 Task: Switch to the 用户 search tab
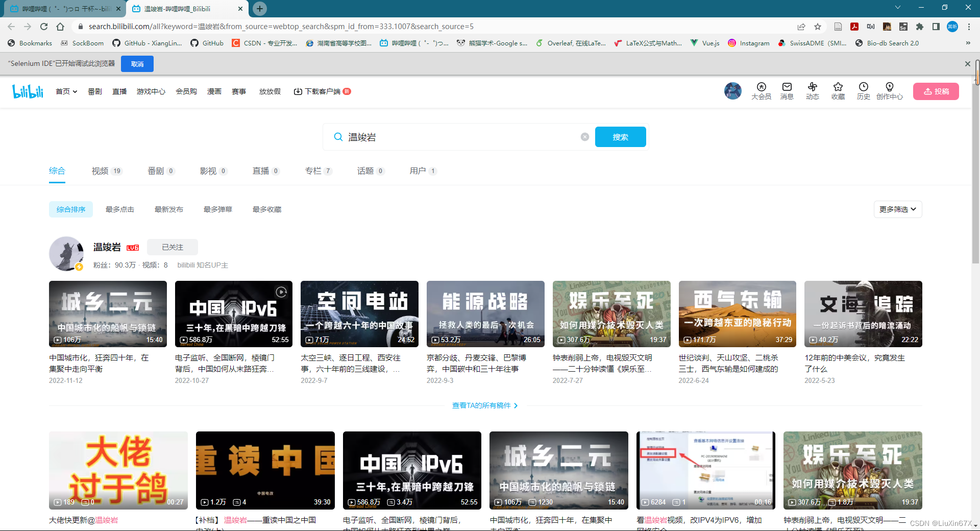pyautogui.click(x=419, y=171)
